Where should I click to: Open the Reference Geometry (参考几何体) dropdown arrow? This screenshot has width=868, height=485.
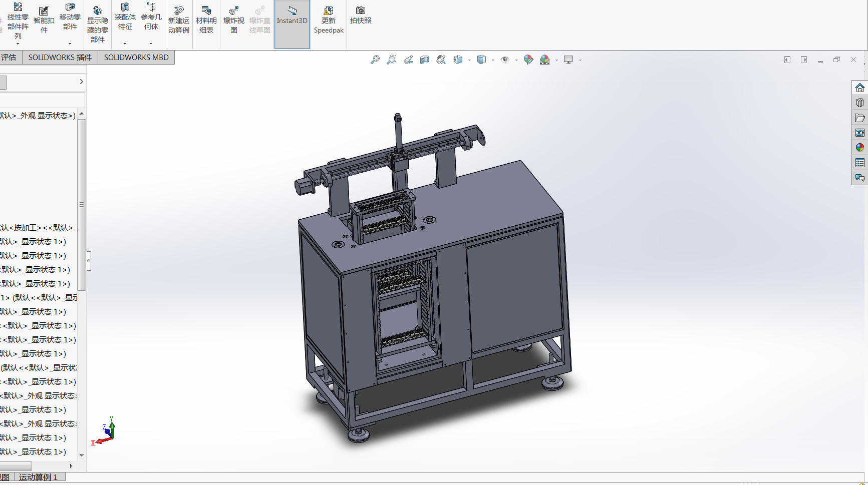click(151, 44)
